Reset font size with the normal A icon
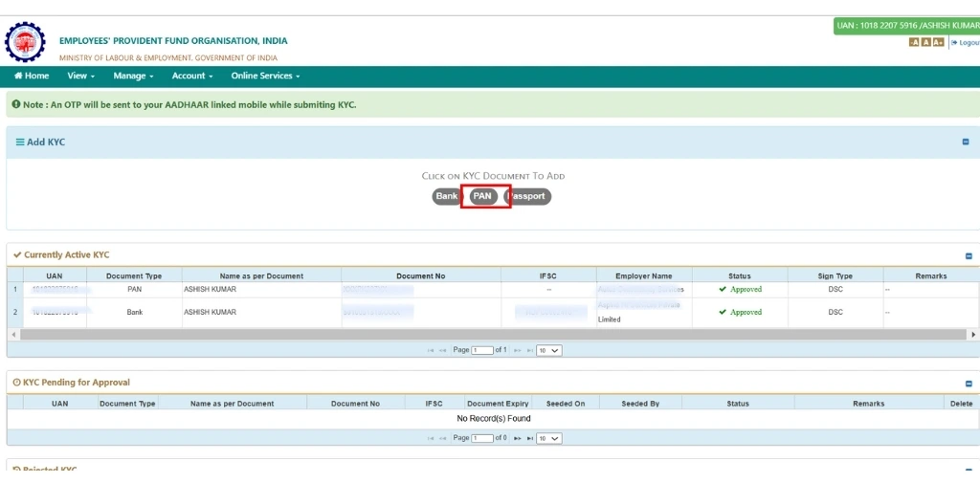Image resolution: width=980 pixels, height=483 pixels. click(x=925, y=42)
